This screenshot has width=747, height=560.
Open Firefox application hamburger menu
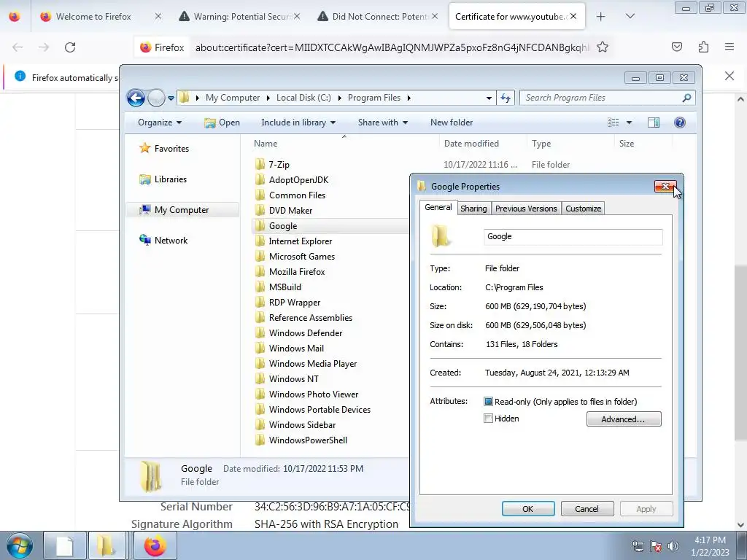729,47
